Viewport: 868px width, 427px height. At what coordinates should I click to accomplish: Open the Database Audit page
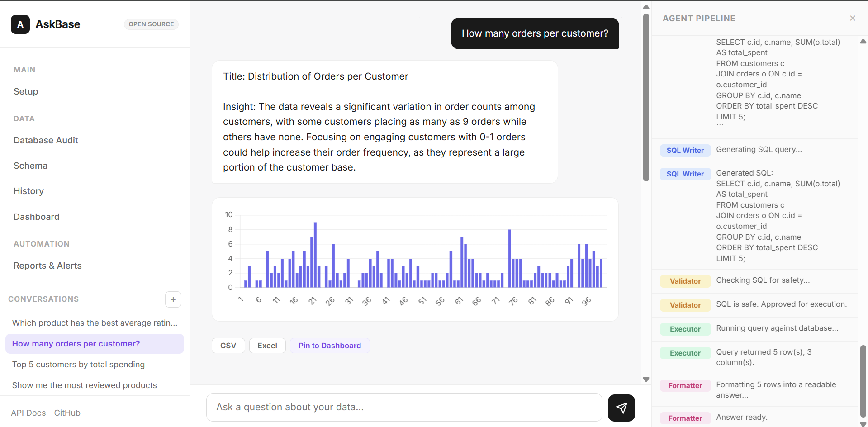tap(46, 140)
